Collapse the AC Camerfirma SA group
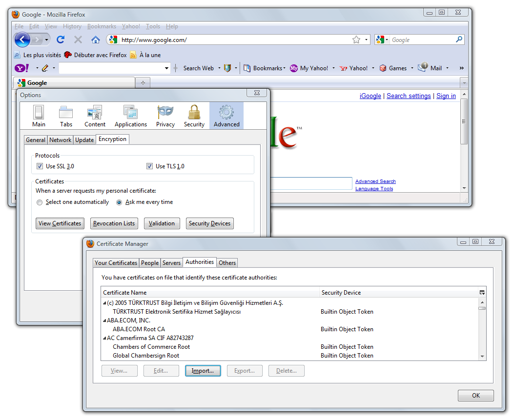The width and height of the screenshot is (514, 420). pyautogui.click(x=104, y=338)
